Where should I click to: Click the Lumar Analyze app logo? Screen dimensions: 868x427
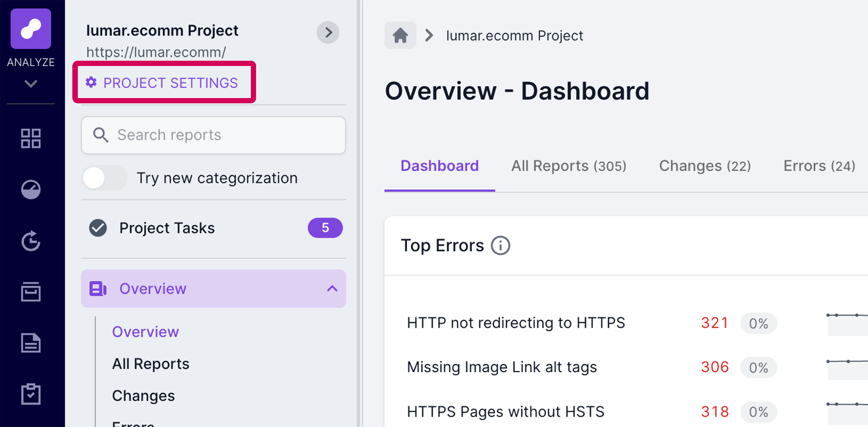pyautogui.click(x=31, y=29)
